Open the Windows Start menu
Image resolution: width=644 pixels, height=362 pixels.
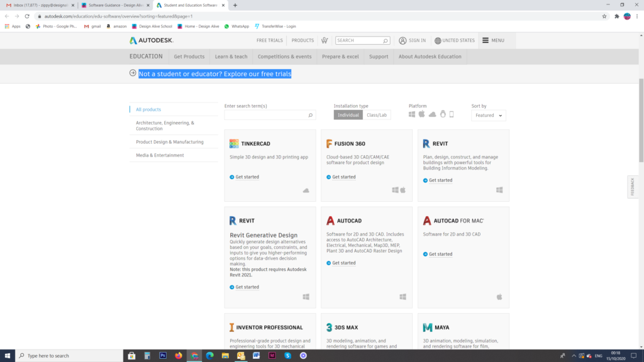coord(8,356)
